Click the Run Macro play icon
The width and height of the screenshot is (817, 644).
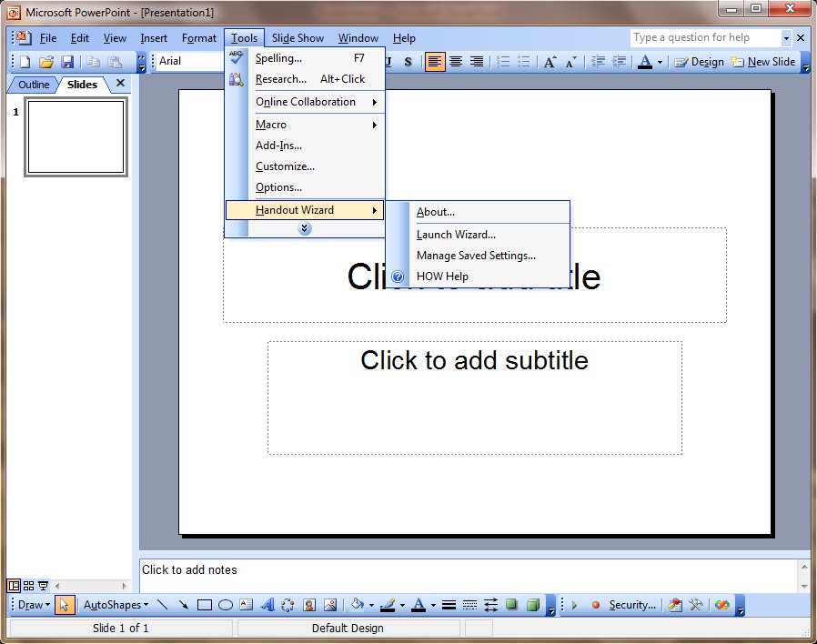(574, 605)
